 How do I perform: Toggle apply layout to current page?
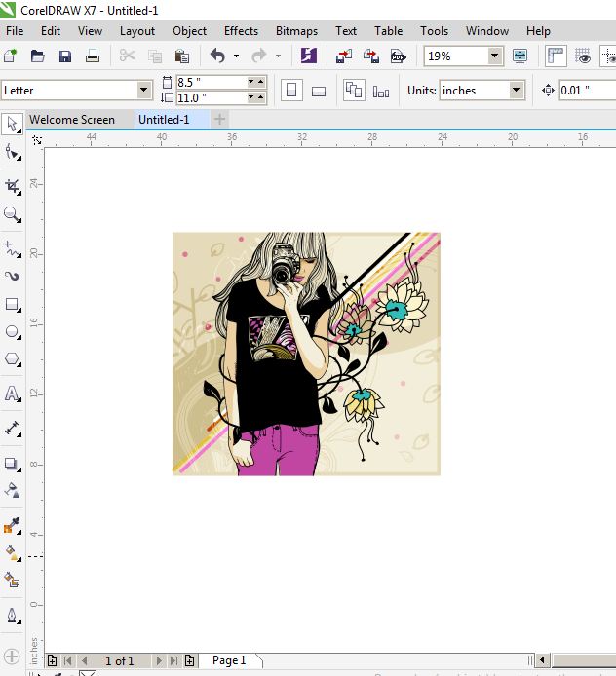click(381, 92)
